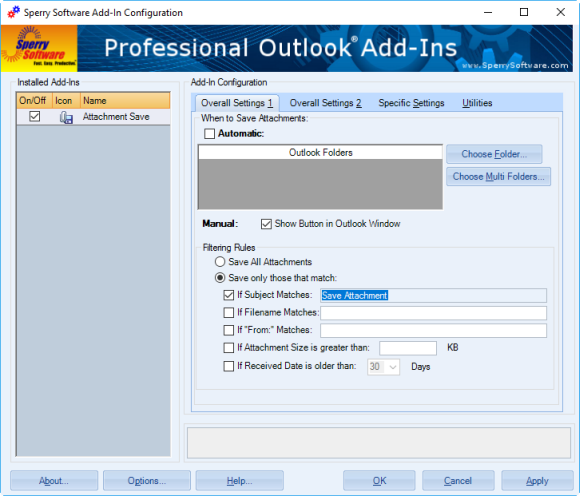Click the Icon column header
Image resolution: width=580 pixels, height=496 pixels.
click(66, 101)
